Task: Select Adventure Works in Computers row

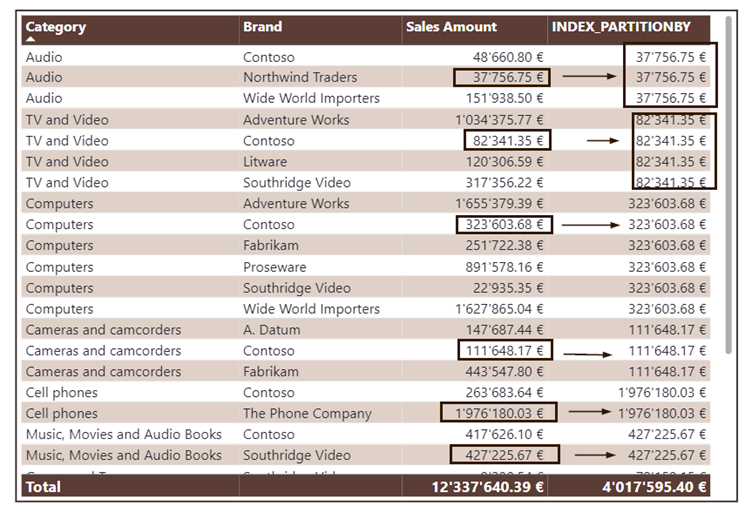Action: click(x=296, y=204)
